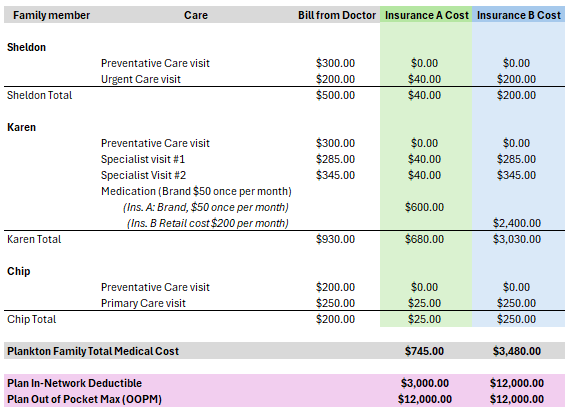The width and height of the screenshot is (569, 411).
Task: Select Karen Total Insurance B $3,030.00
Action: coord(517,239)
